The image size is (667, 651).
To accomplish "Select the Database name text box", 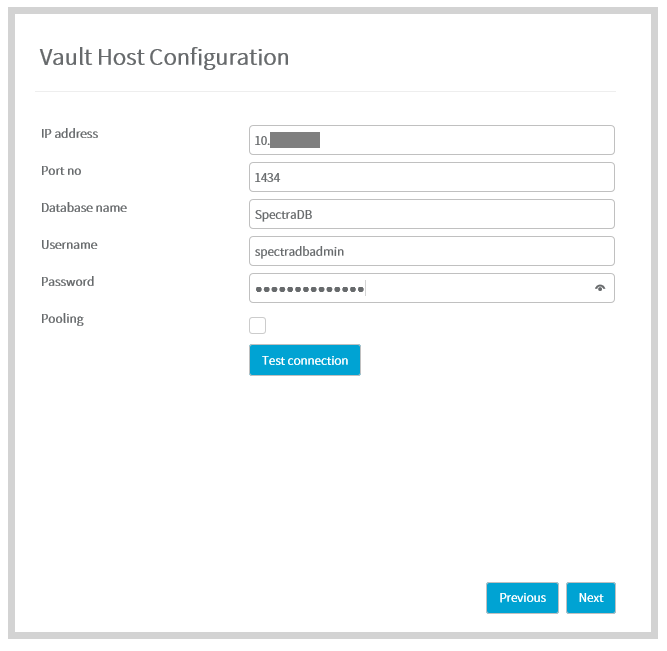I will pos(431,214).
